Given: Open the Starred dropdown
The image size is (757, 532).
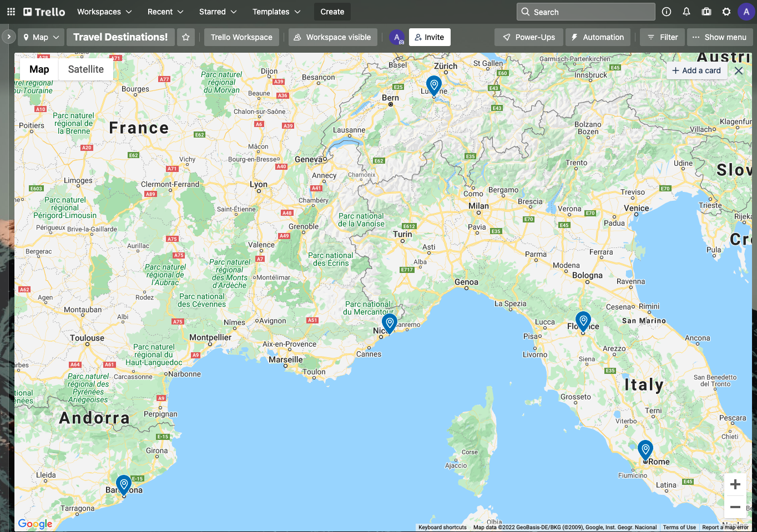Looking at the screenshot, I should [218, 12].
